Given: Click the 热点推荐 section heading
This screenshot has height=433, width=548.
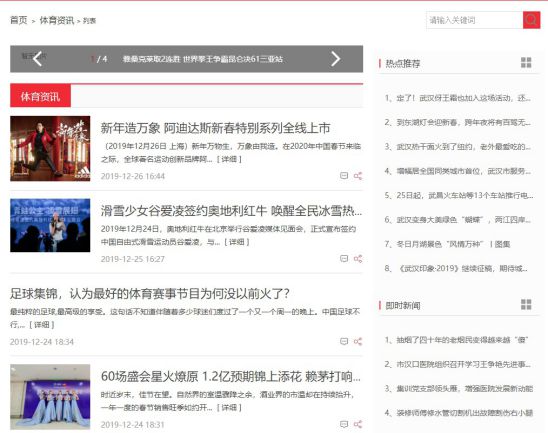Looking at the screenshot, I should pos(403,63).
